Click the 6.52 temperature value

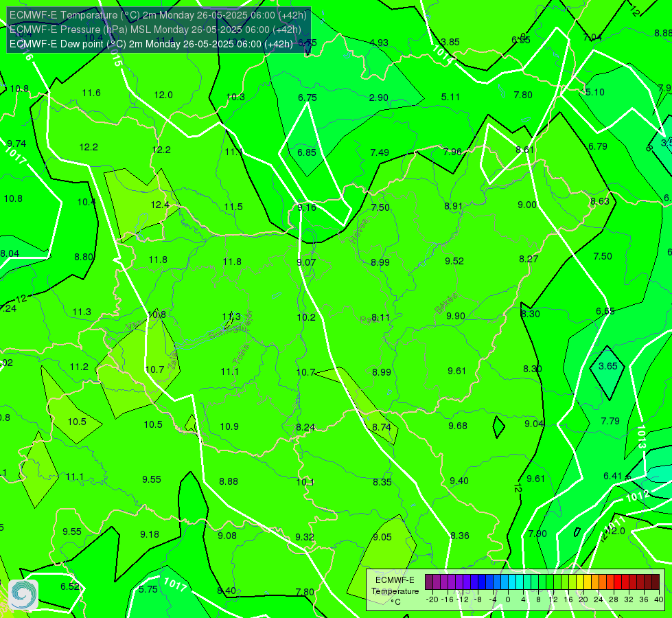[x=70, y=586]
